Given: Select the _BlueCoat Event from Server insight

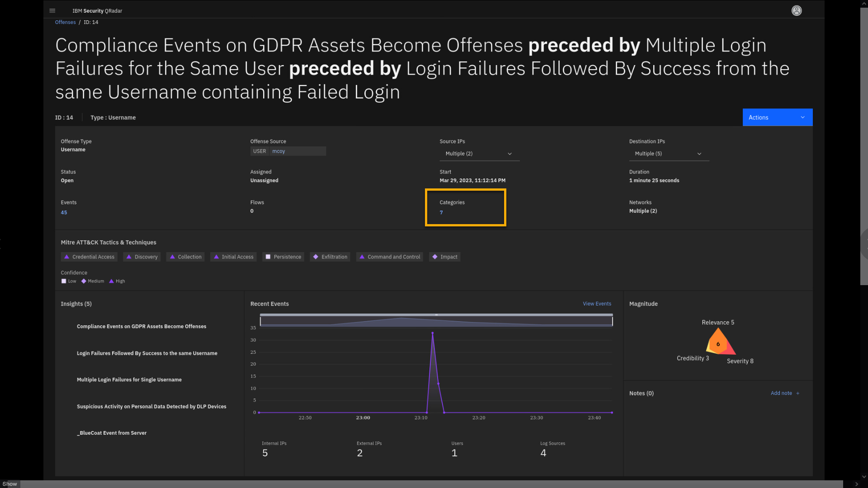Looking at the screenshot, I should tap(112, 433).
